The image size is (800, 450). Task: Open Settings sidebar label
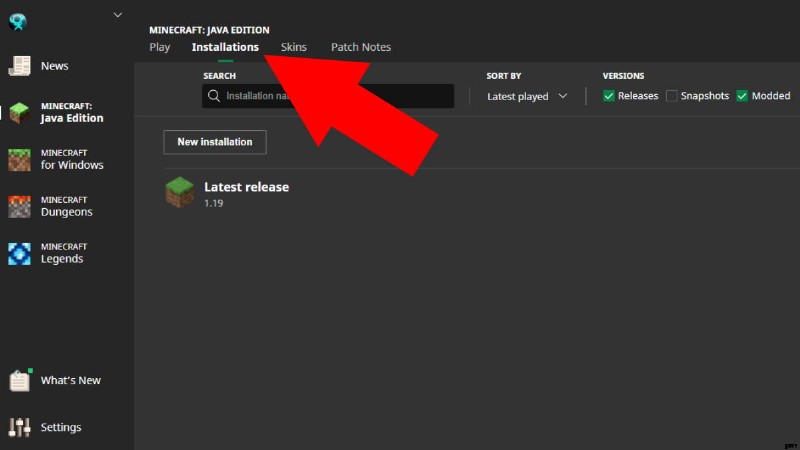[61, 428]
